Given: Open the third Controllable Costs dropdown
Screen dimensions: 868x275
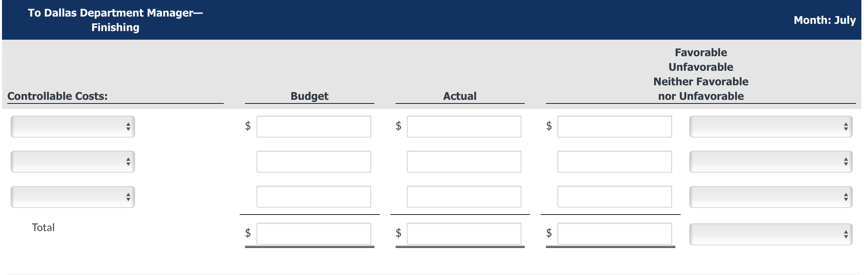Looking at the screenshot, I should [72, 197].
